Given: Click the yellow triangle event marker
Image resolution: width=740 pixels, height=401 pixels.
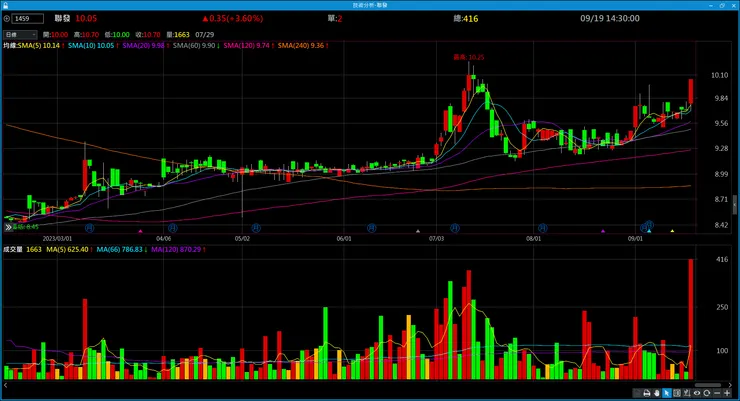Looking at the screenshot, I should (x=673, y=231).
